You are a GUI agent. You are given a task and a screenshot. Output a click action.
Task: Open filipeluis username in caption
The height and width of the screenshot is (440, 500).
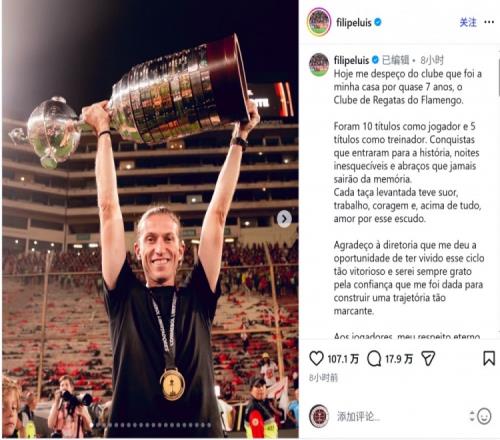point(351,60)
